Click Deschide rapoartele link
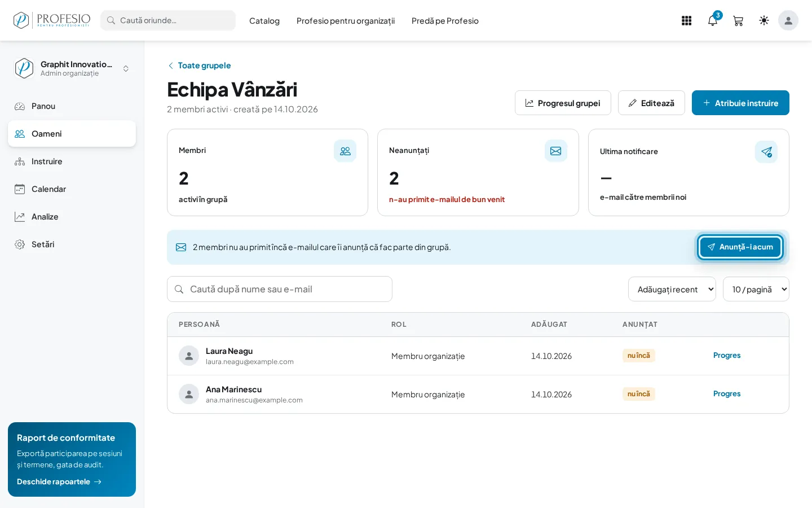 pos(59,481)
